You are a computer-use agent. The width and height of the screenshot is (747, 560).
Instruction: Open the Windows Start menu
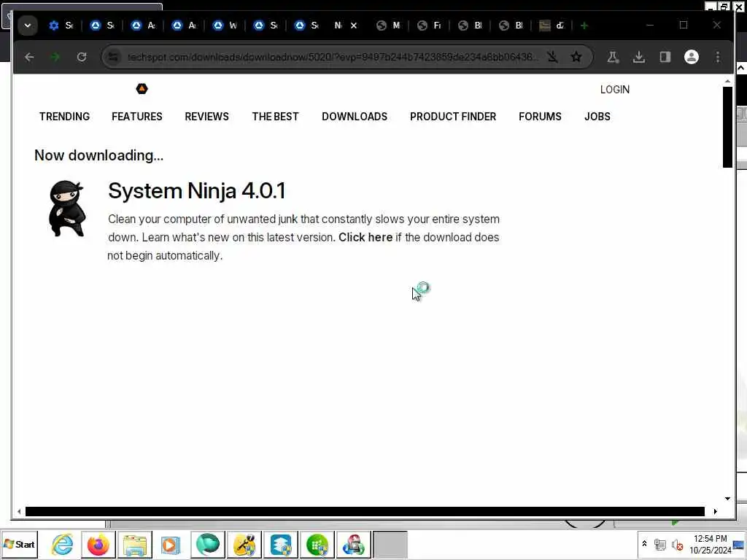pyautogui.click(x=19, y=544)
